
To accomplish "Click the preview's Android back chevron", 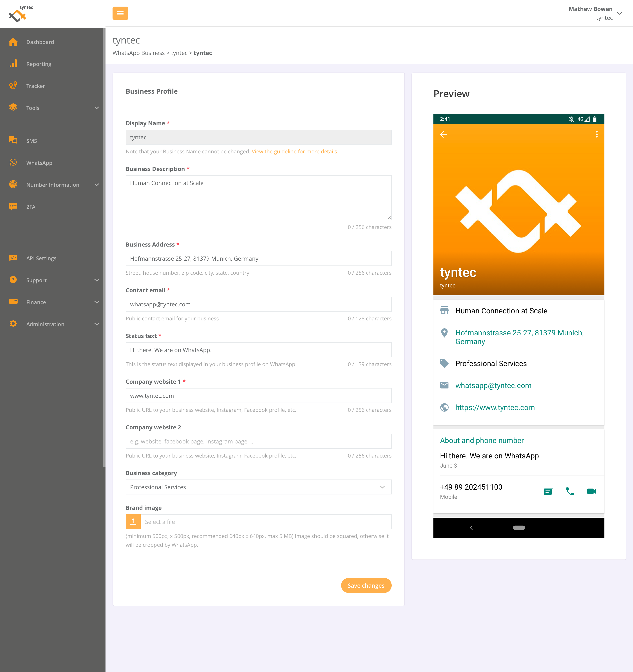I will point(471,528).
